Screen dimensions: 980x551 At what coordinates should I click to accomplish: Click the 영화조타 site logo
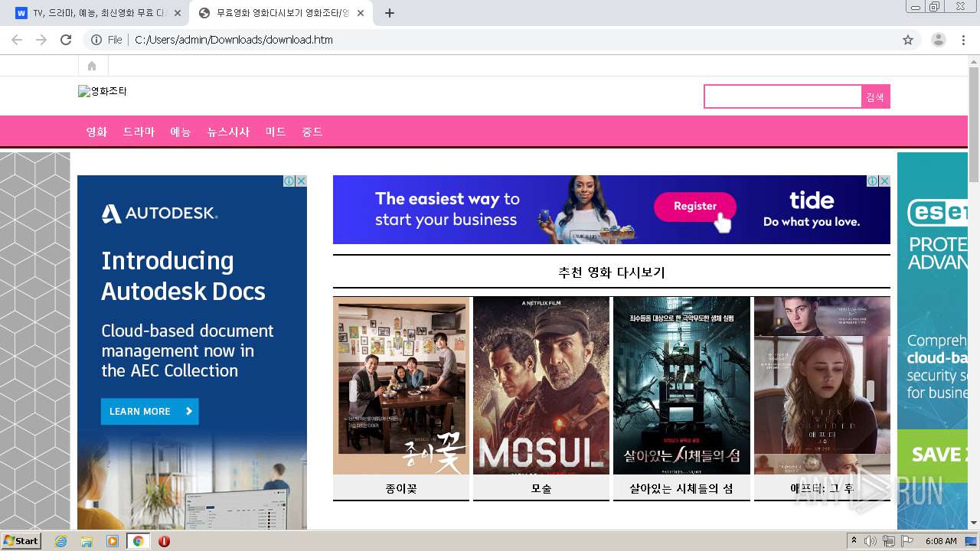point(103,91)
